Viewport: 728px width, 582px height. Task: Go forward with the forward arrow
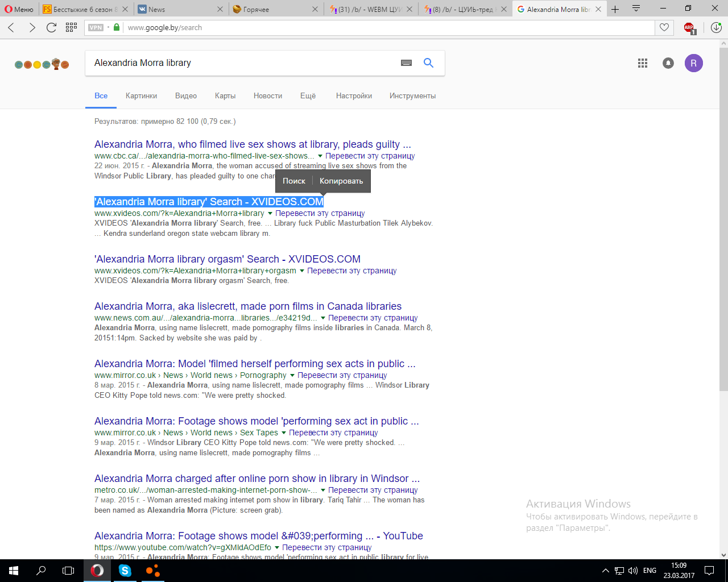(32, 27)
